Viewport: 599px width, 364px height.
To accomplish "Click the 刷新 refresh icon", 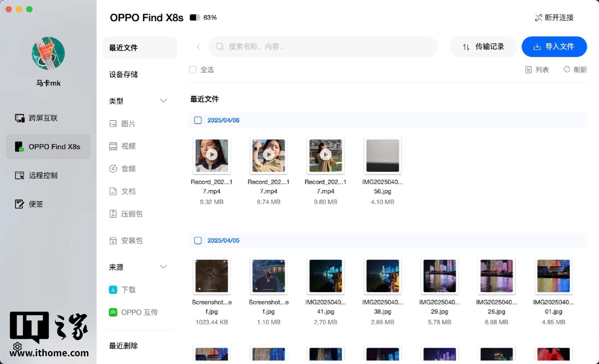I will 567,69.
